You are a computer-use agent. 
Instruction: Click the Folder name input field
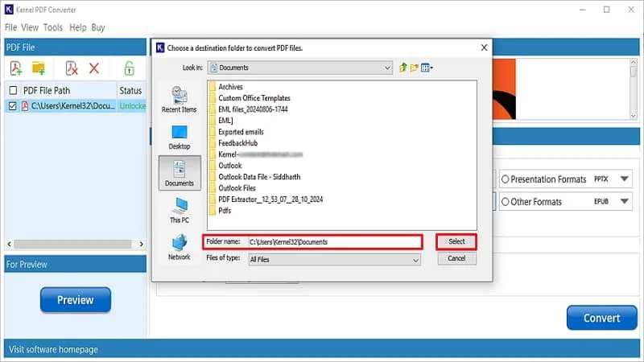pos(335,242)
